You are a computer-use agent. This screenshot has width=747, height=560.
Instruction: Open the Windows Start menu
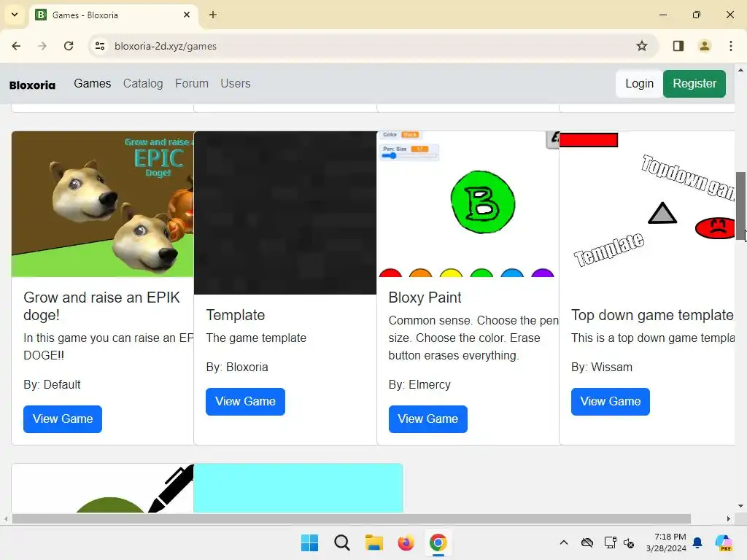click(309, 542)
